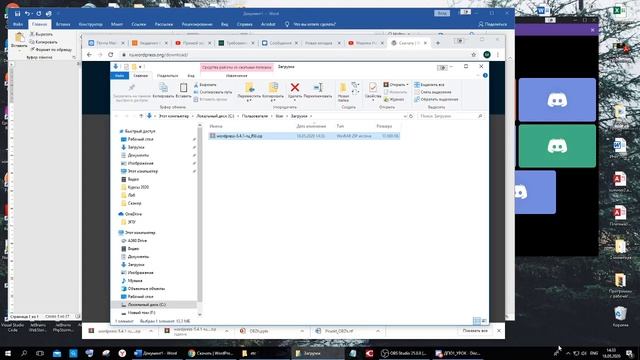Open the Ссылки (References) tab in Word
640x360 pixels.
(x=138, y=24)
